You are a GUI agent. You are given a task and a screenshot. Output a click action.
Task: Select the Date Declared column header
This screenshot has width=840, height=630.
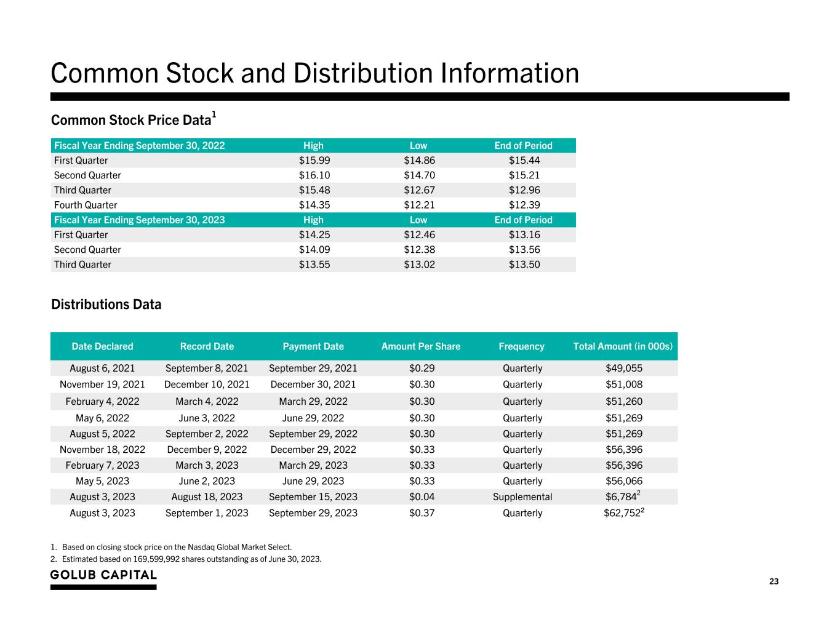(x=102, y=346)
